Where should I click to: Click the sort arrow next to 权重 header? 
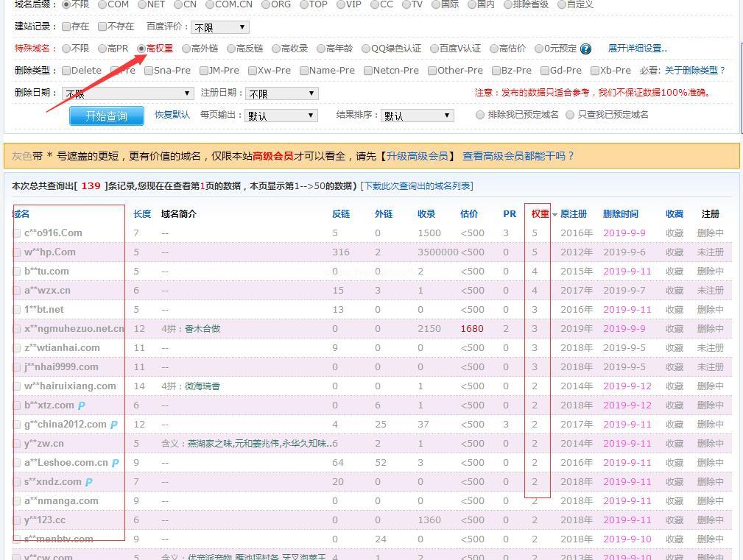click(x=554, y=215)
